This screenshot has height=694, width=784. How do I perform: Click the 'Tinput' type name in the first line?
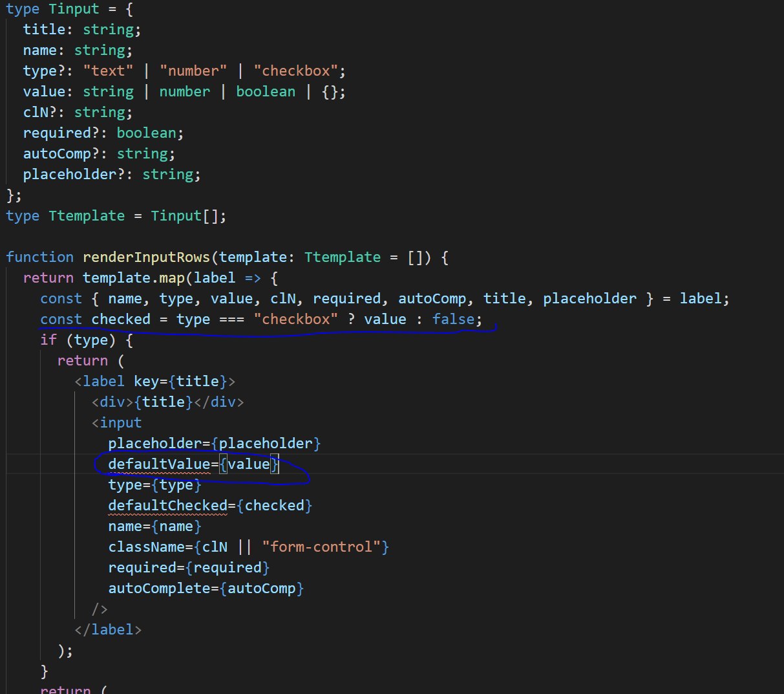(x=74, y=9)
